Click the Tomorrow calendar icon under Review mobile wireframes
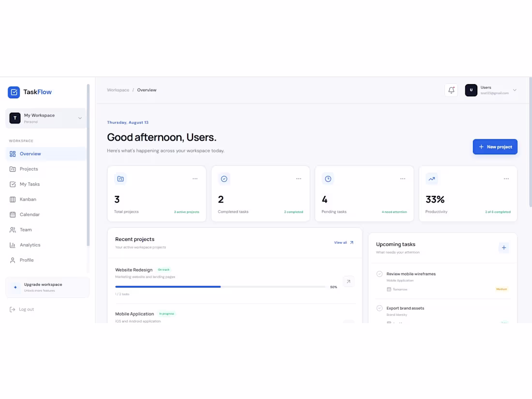The height and width of the screenshot is (399, 532). [x=389, y=289]
